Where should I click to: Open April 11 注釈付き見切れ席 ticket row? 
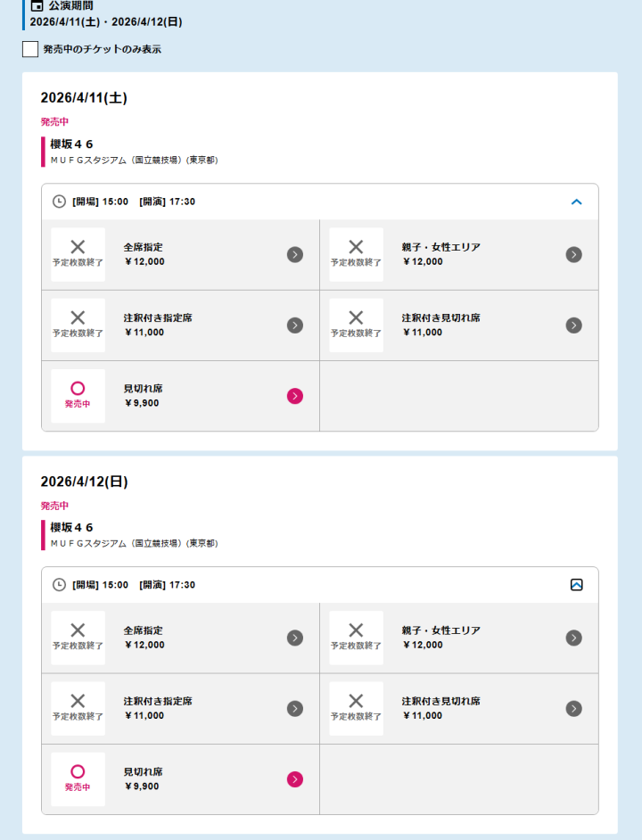pos(458,325)
